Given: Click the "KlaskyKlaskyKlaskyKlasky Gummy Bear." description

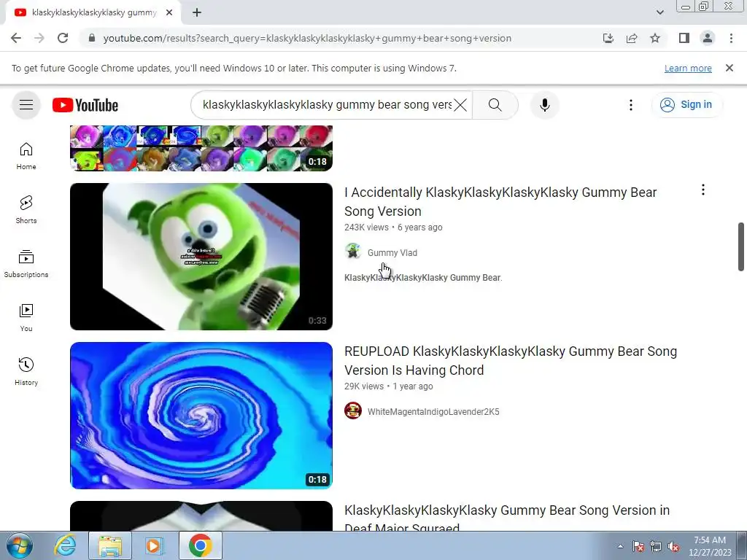Looking at the screenshot, I should pyautogui.click(x=423, y=278).
